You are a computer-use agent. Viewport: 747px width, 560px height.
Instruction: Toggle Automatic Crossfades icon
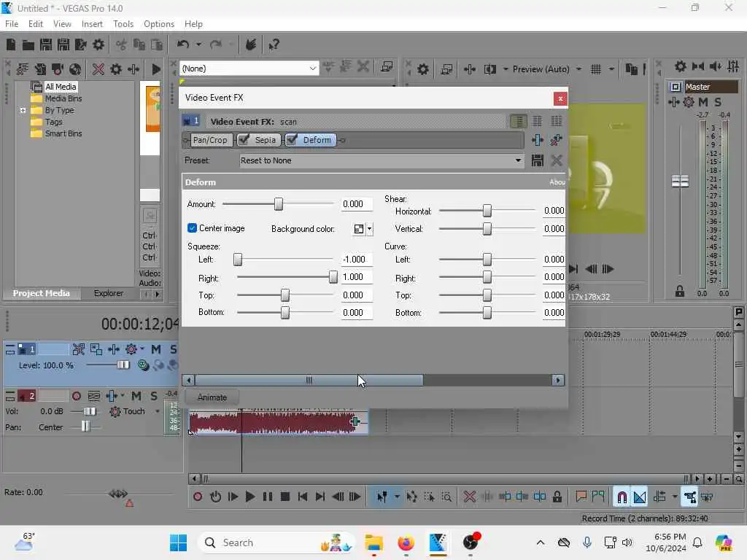pos(640,497)
